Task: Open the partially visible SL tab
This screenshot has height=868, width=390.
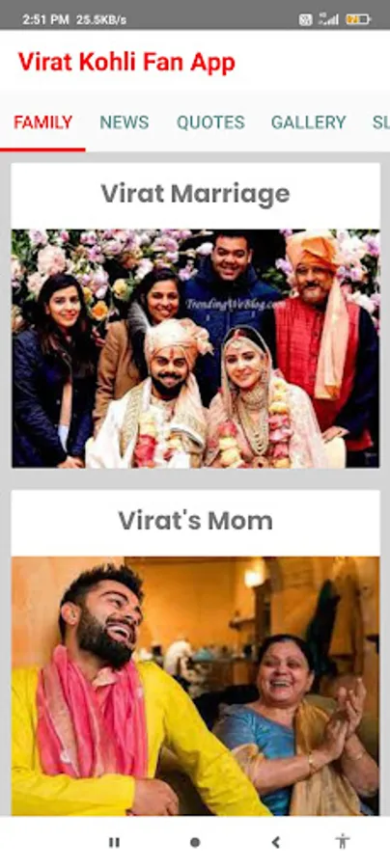Action: 381,122
